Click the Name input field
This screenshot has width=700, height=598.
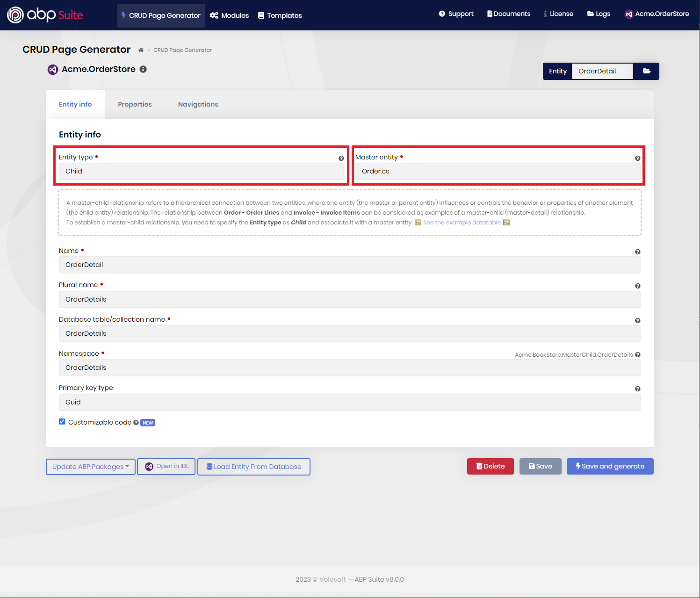pos(349,265)
